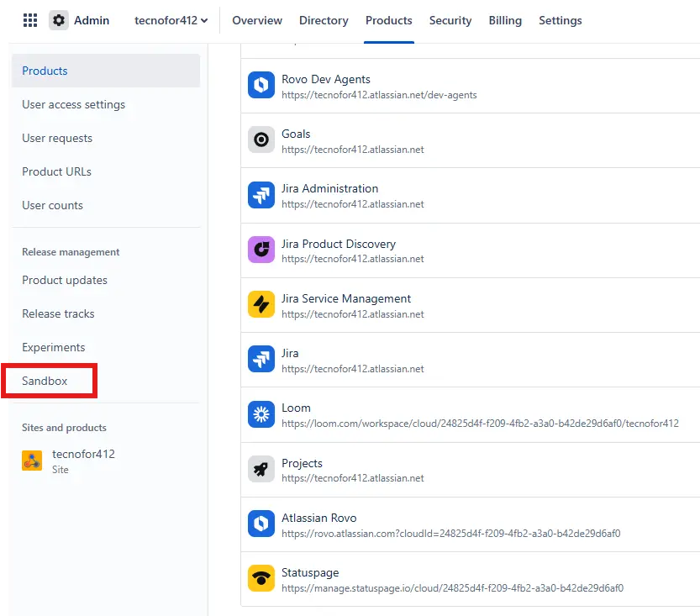Click the Jira Service Management name
Image resolution: width=700 pixels, height=616 pixels.
[346, 298]
